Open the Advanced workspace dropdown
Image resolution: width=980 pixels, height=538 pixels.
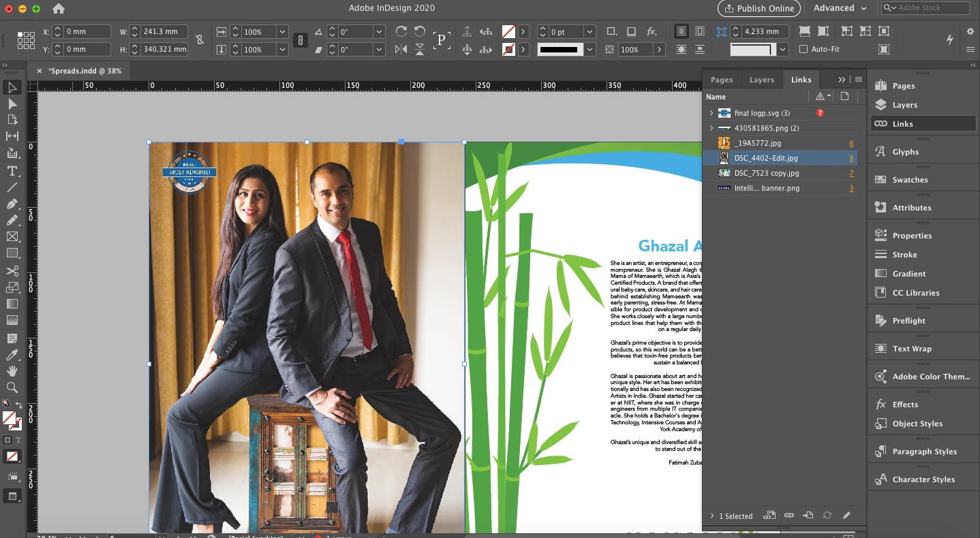(x=840, y=8)
